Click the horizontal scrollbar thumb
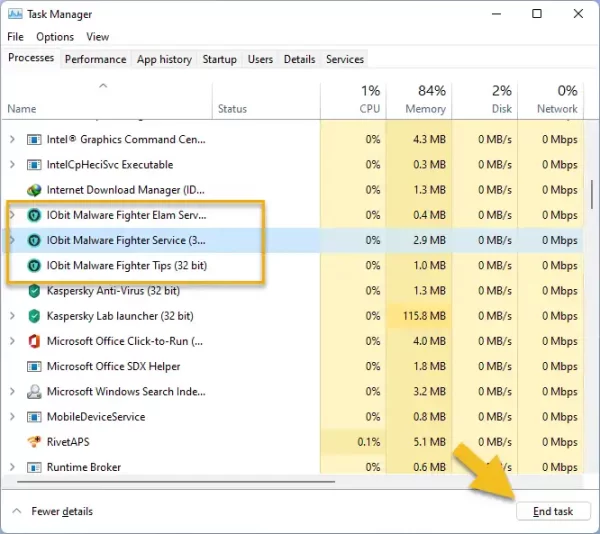600x534 pixels. (x=176, y=482)
